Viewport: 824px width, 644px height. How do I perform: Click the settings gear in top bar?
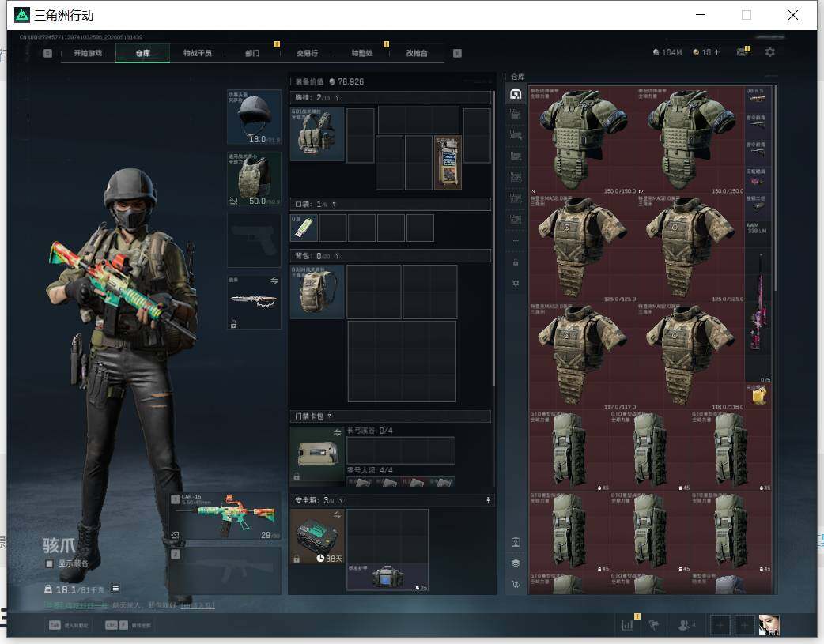770,52
